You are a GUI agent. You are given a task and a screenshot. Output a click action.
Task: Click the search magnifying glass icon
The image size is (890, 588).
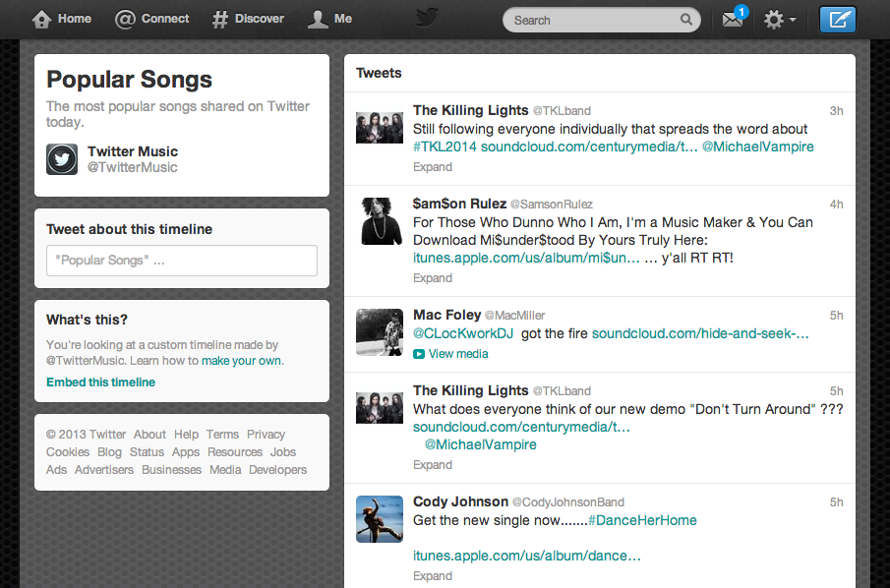click(x=686, y=20)
